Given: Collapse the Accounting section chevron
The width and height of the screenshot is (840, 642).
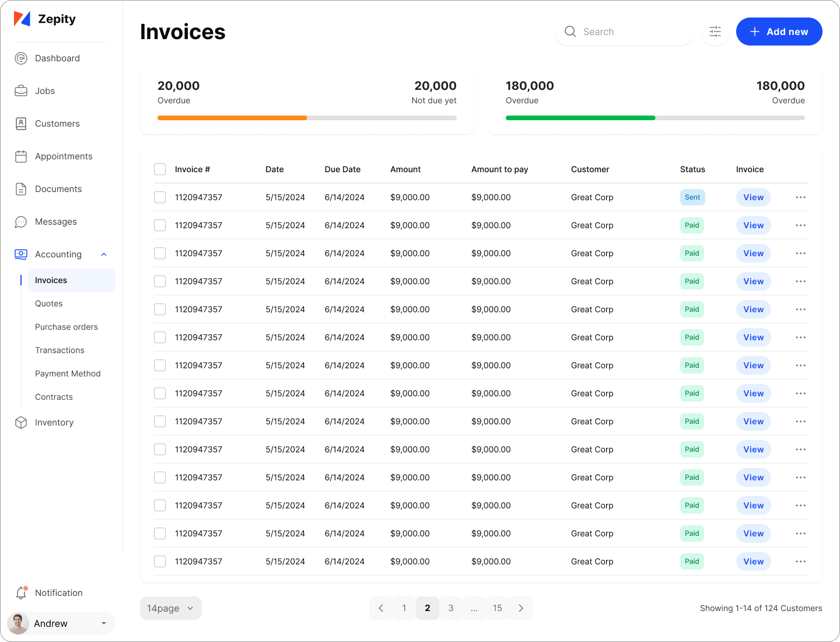Looking at the screenshot, I should (x=104, y=254).
